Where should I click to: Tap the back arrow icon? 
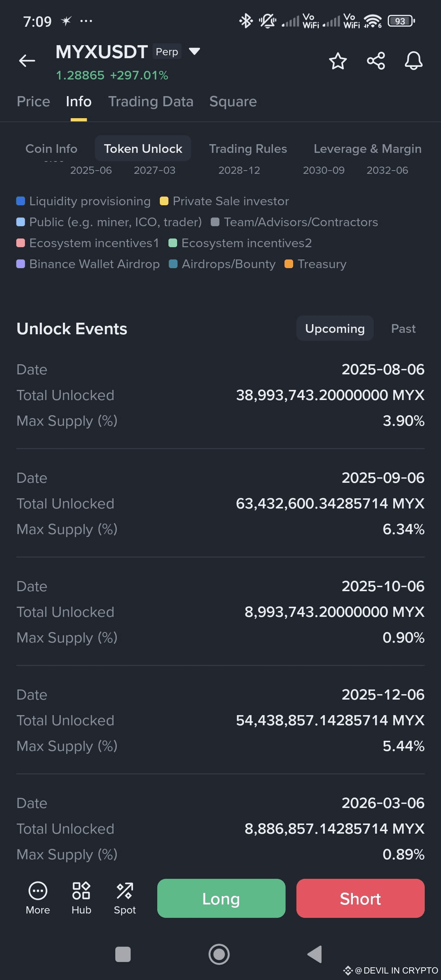[x=27, y=60]
